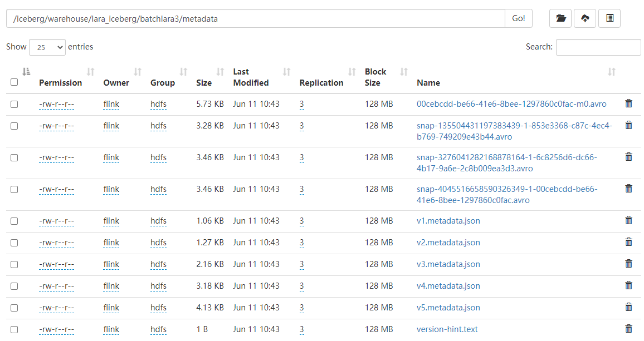644x341 pixels.
Task: Click the cut and paste clipboard icon
Action: tap(609, 18)
